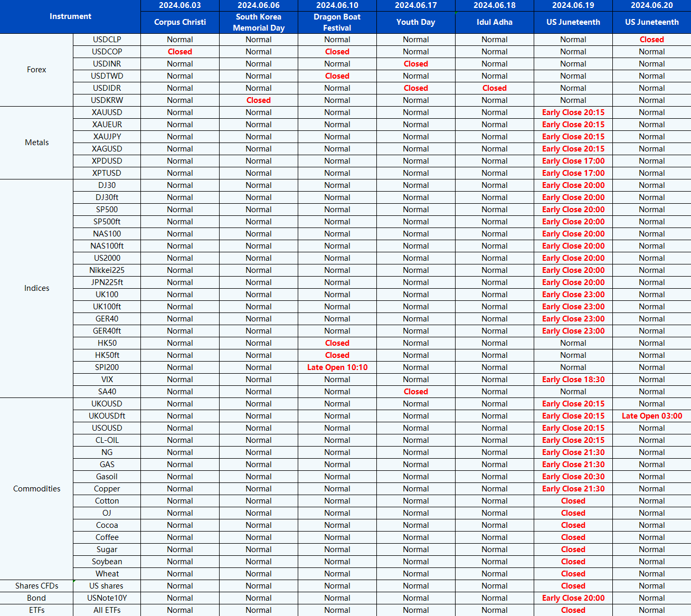The image size is (691, 616).
Task: Select the Youth Day header cell
Action: click(x=415, y=22)
